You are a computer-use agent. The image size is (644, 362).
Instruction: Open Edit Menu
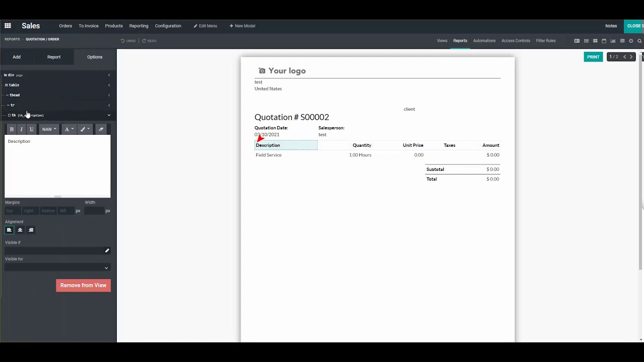point(205,26)
